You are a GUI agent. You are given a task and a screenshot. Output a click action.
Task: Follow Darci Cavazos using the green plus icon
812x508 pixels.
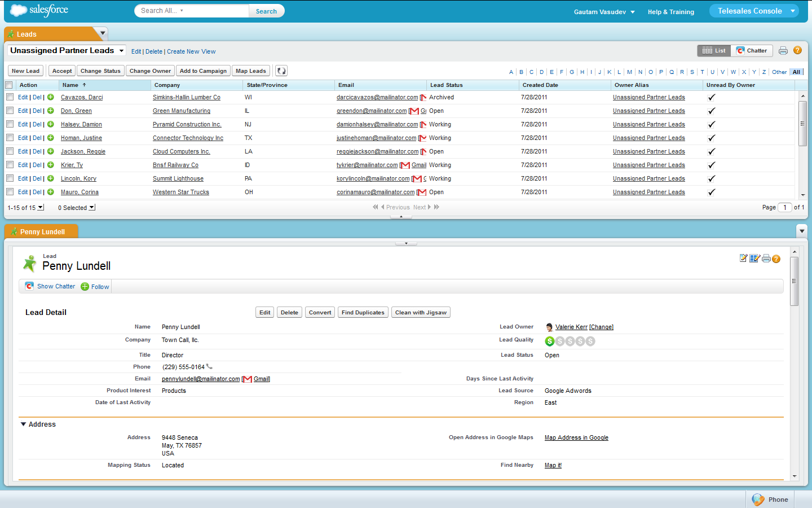(x=51, y=97)
